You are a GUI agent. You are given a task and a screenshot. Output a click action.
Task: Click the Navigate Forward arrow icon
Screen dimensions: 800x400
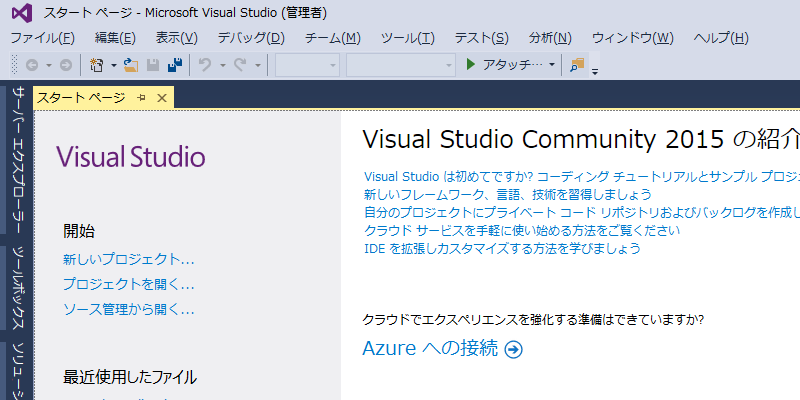point(66,65)
